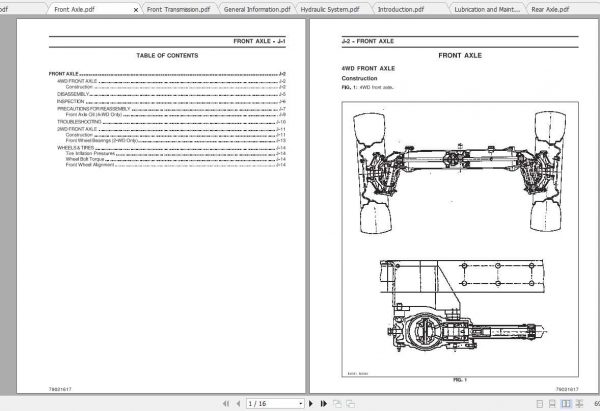Close the Front Axle.pdf tab
600x411 pixels.
[135, 10]
